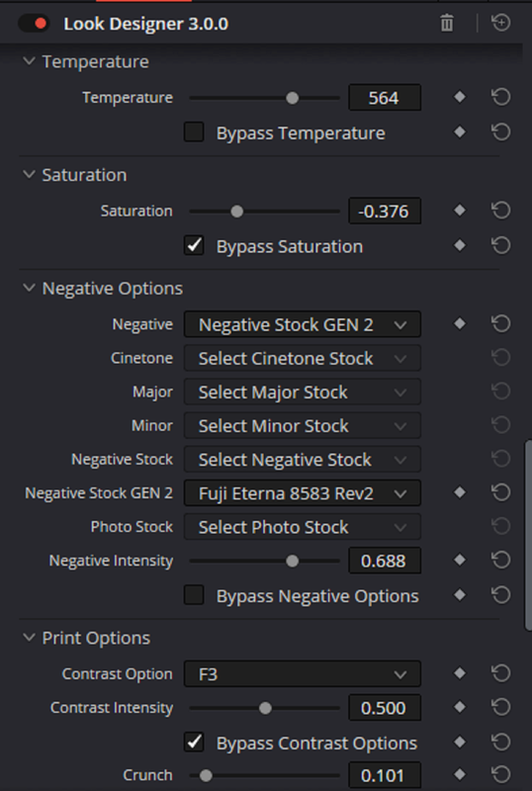Collapse the Print Options section
This screenshot has width=532, height=791.
point(30,638)
